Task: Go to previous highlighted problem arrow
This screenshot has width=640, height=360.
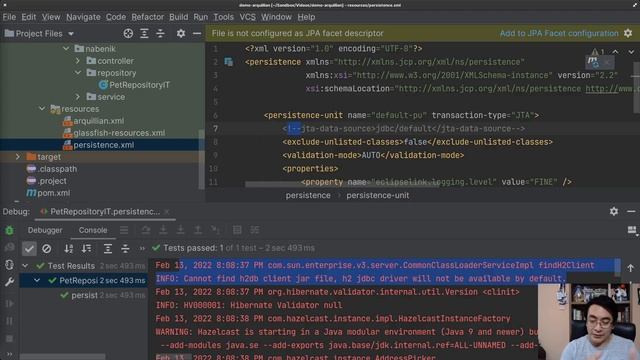Action: [x=615, y=52]
